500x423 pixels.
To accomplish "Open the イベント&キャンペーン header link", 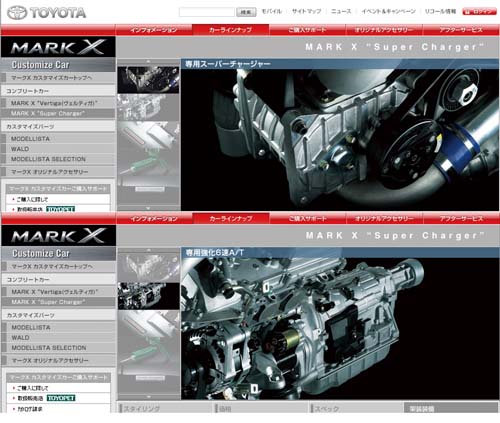I will pos(389,11).
